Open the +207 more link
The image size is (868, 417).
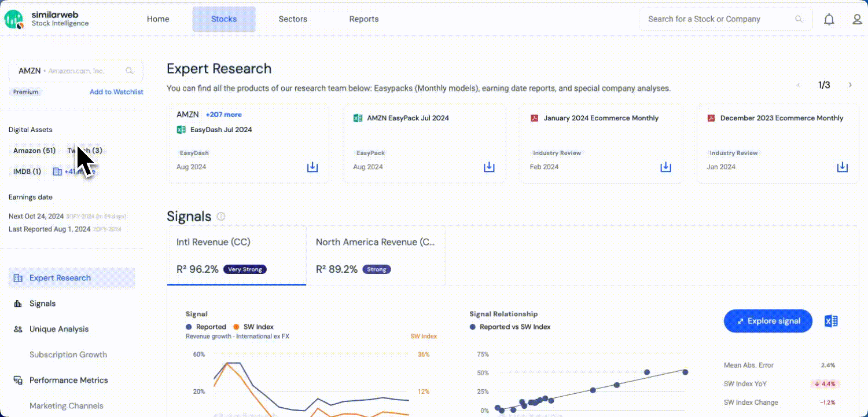tap(224, 115)
